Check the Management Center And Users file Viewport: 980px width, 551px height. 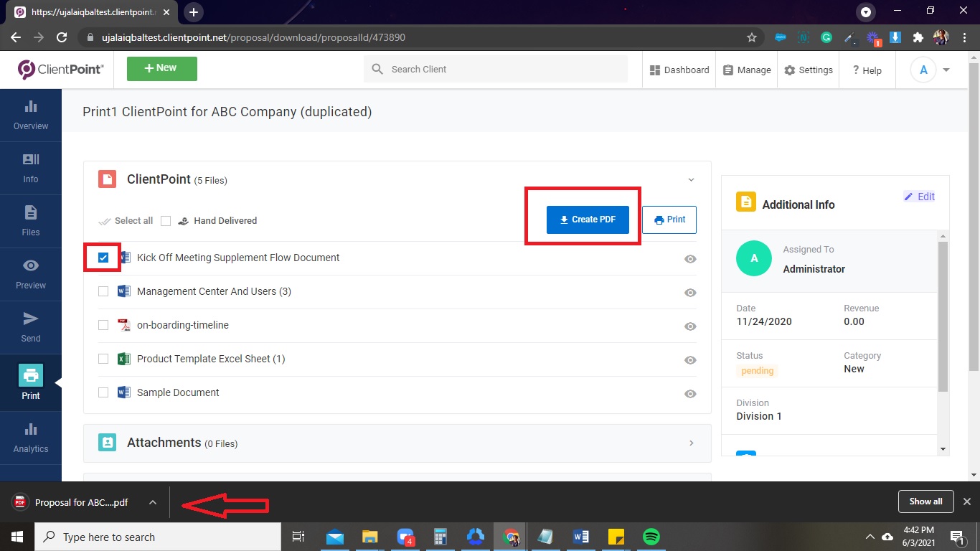103,291
